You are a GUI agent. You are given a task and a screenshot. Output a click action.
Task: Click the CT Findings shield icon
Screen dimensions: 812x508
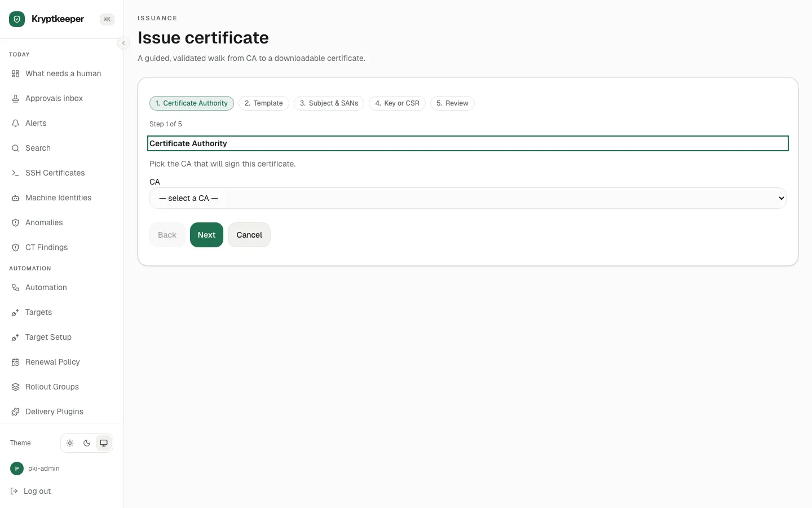(x=15, y=248)
